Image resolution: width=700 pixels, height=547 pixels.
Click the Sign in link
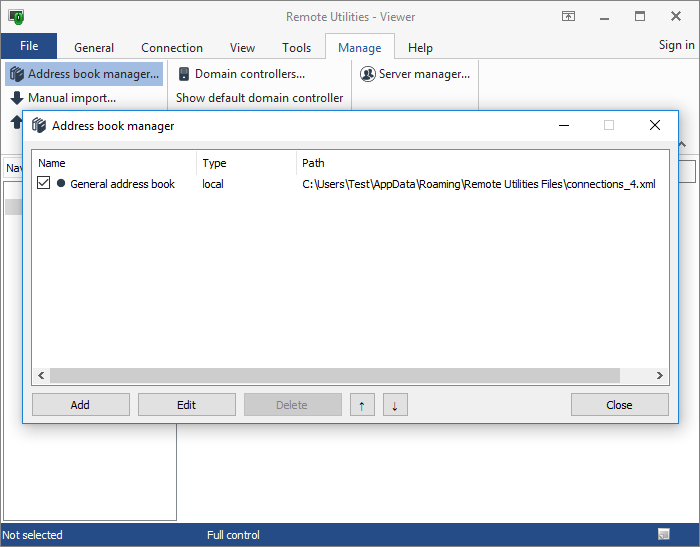click(x=676, y=45)
